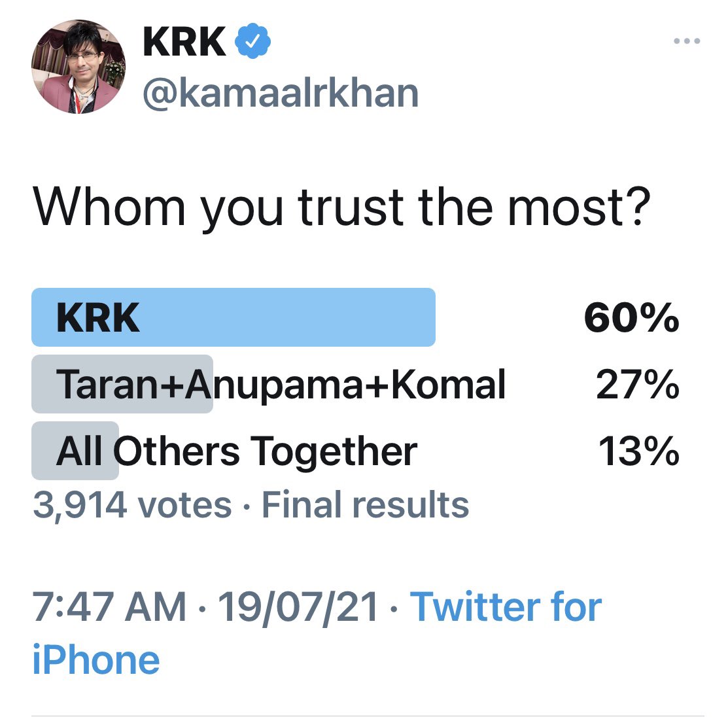Click the tweet question 'Whom you trust the most?'
Viewport: 728px width, 717px height.
tap(341, 206)
